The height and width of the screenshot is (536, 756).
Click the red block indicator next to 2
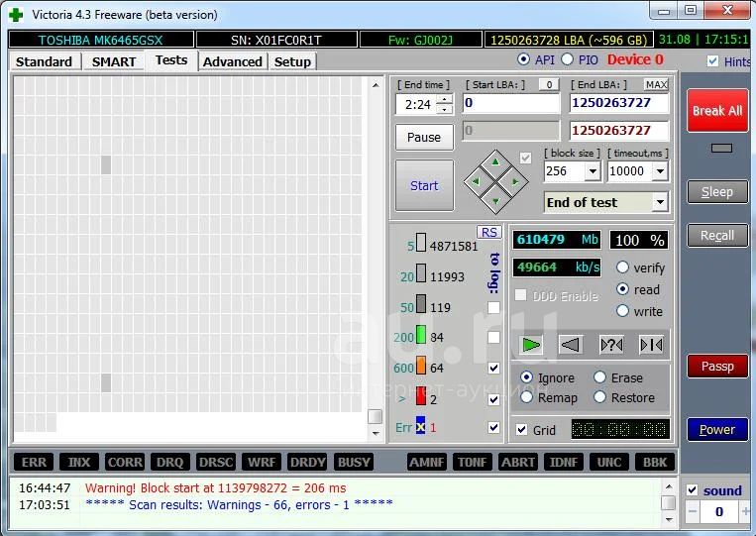click(420, 395)
